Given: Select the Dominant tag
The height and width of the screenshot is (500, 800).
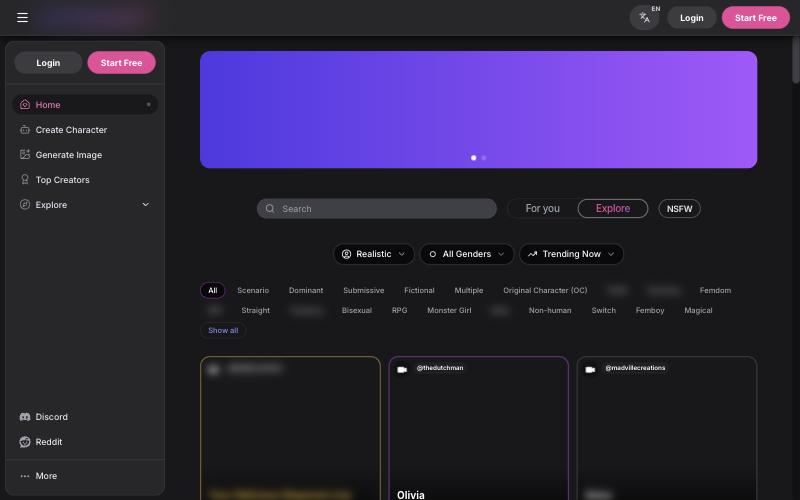Looking at the screenshot, I should click(306, 290).
